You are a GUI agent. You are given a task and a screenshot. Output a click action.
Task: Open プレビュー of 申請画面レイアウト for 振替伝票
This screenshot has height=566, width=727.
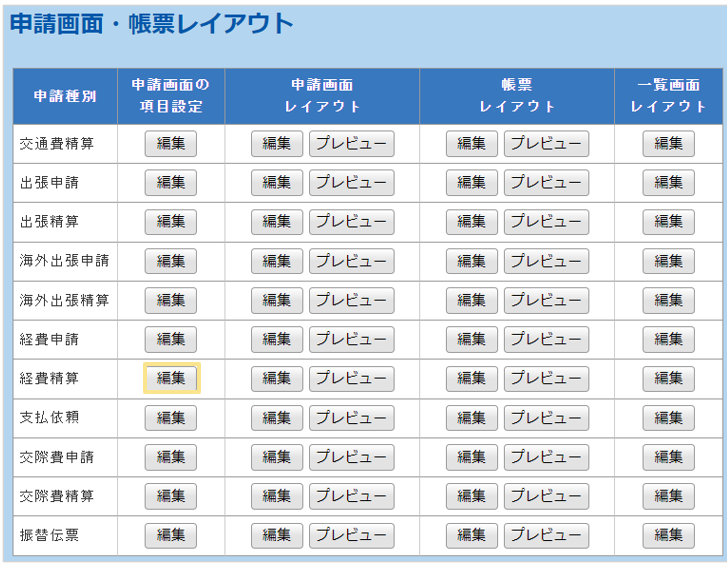coord(351,535)
